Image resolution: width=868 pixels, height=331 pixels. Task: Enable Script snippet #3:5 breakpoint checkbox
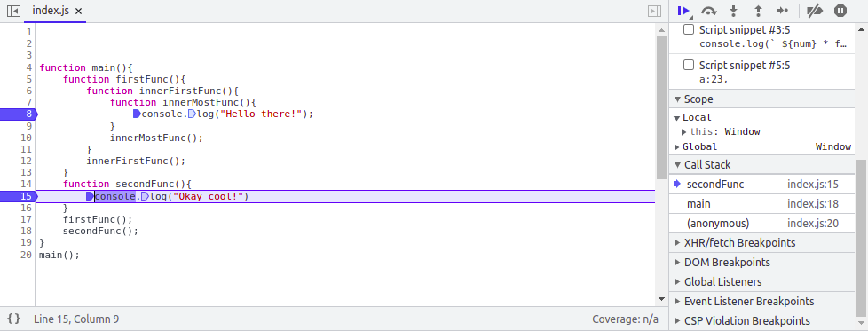click(x=689, y=29)
